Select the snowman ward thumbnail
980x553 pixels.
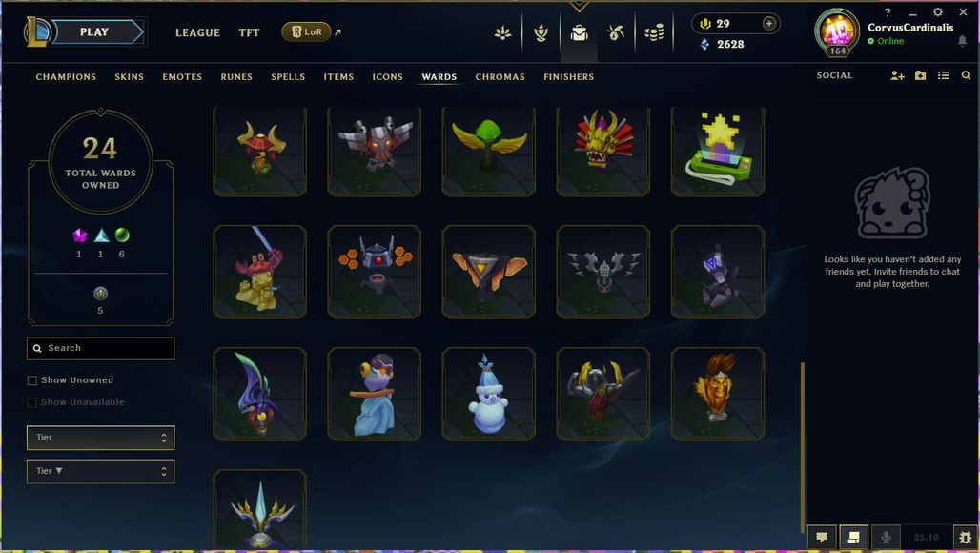489,395
